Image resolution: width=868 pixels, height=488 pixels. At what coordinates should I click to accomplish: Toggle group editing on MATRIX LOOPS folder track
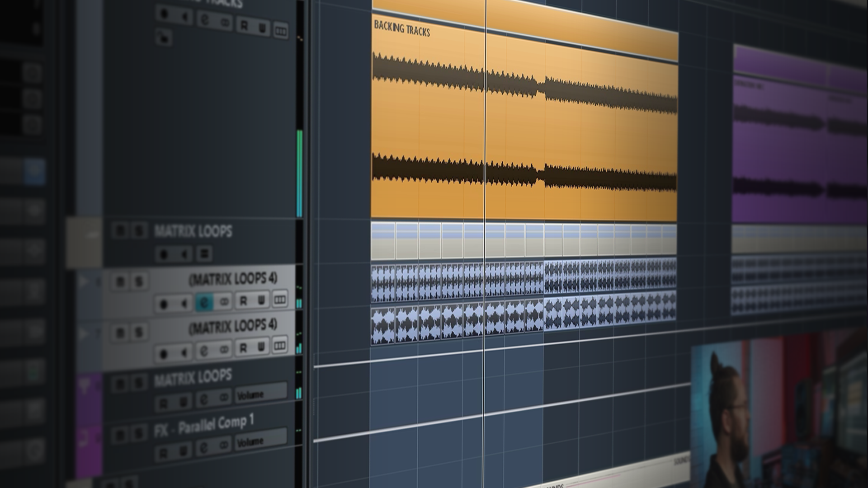click(204, 254)
